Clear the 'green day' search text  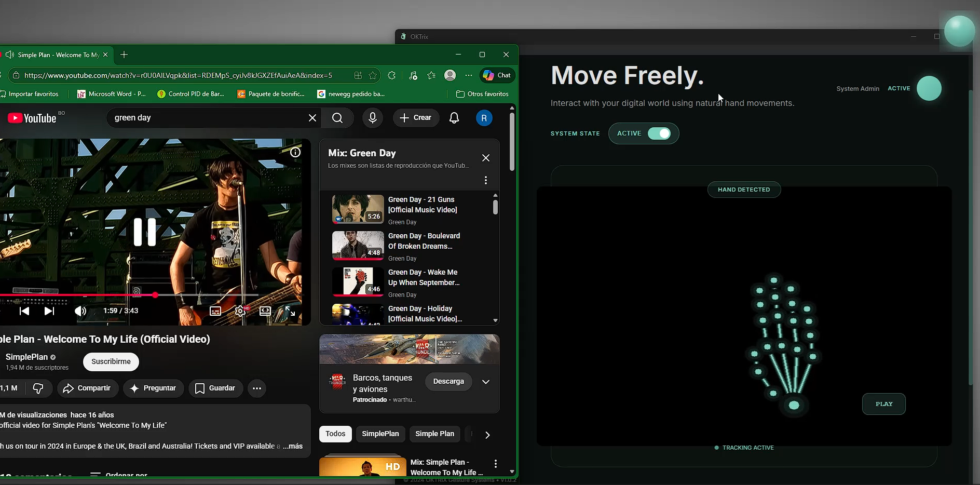(x=312, y=118)
